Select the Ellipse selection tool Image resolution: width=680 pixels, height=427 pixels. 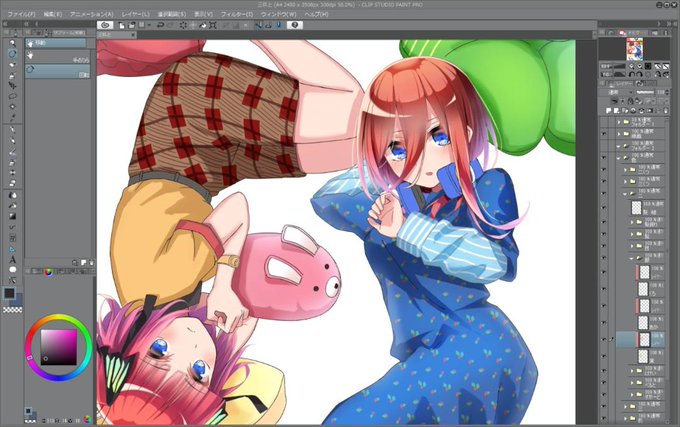coord(12,96)
